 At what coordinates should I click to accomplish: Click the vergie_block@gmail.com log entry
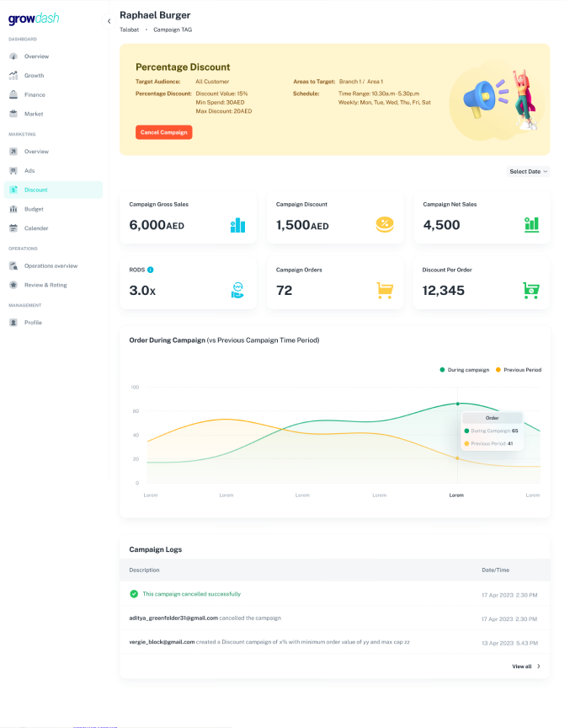tap(162, 642)
